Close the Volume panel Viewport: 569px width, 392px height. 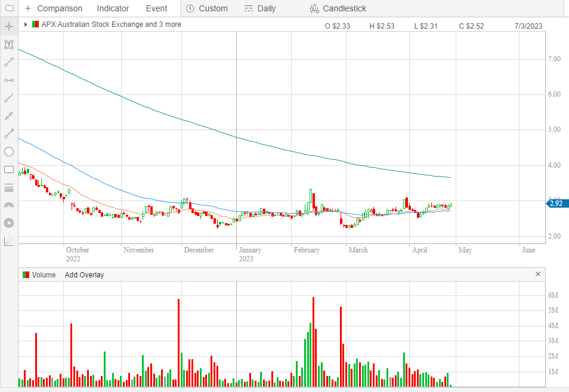click(538, 274)
